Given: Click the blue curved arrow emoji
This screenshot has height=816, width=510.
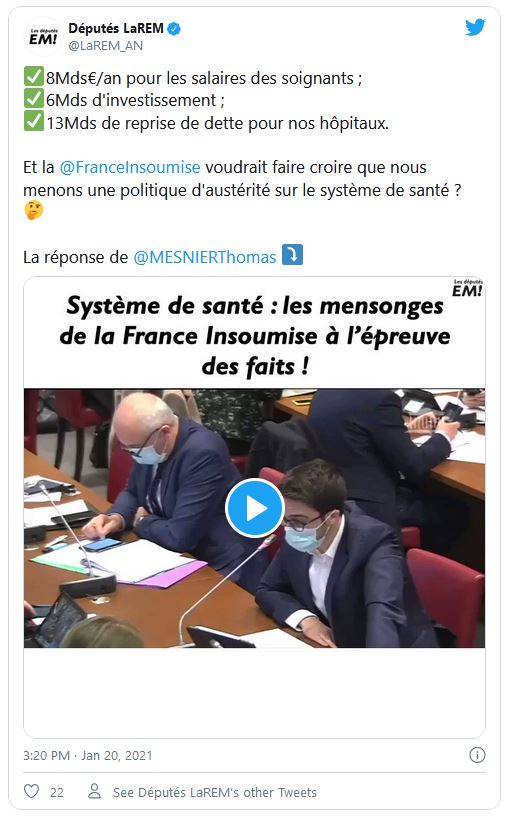Looking at the screenshot, I should 292,255.
